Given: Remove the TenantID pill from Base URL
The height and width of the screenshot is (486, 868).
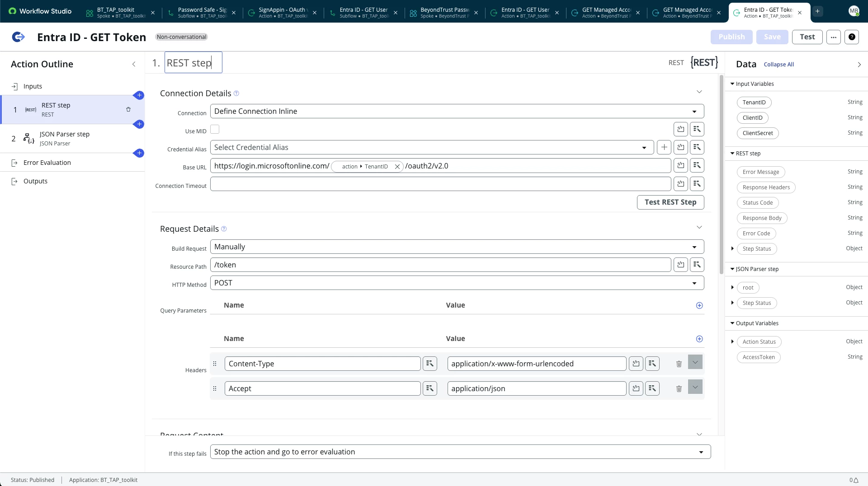Looking at the screenshot, I should pyautogui.click(x=397, y=167).
